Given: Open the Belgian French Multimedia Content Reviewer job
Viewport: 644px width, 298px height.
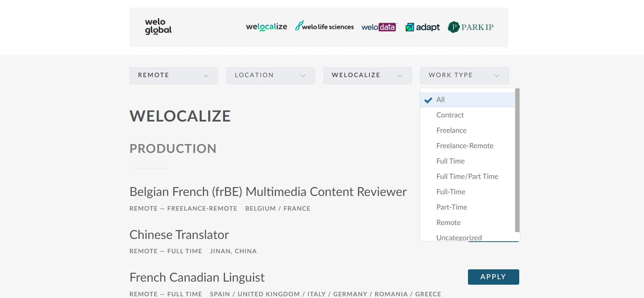Looking at the screenshot, I should pos(268,192).
